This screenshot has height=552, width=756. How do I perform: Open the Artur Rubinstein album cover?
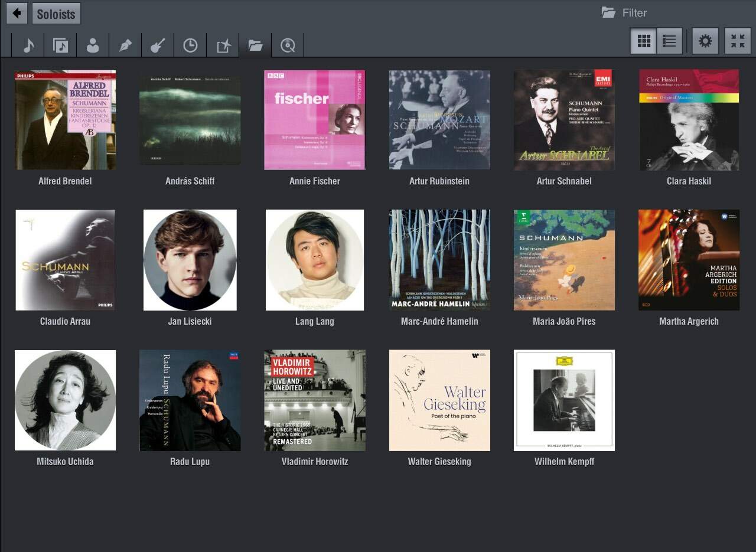pos(439,120)
